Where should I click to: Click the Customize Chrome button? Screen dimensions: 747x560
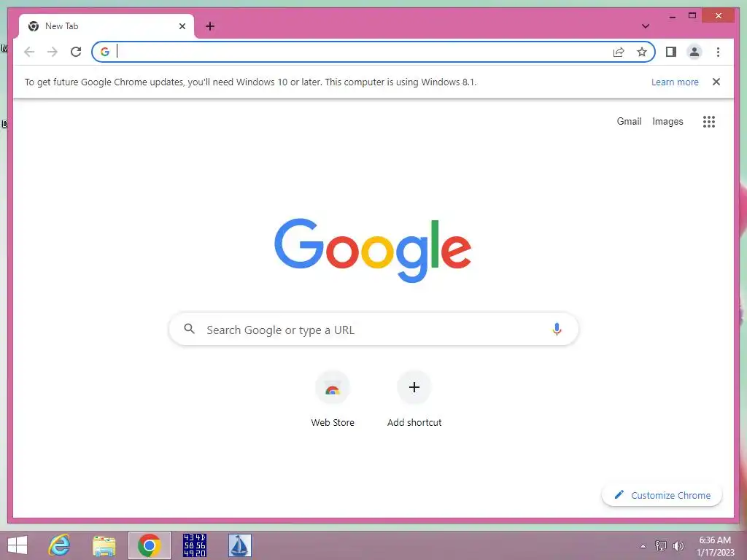click(x=662, y=495)
